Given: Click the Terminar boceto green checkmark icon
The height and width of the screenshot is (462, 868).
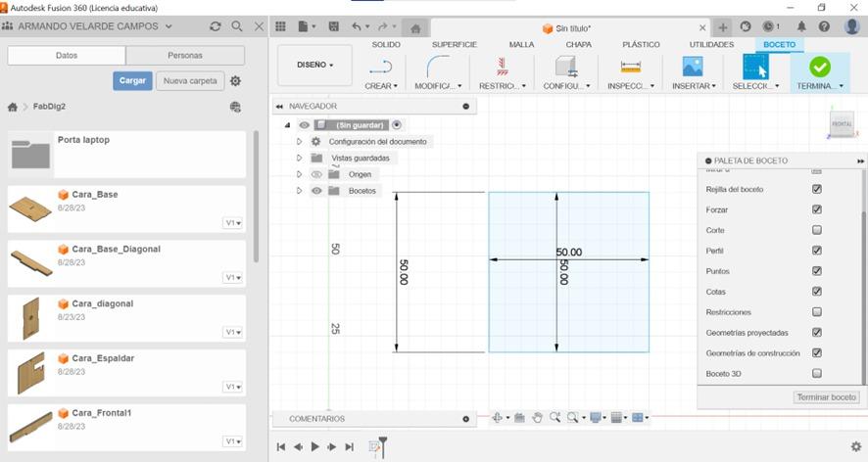Looking at the screenshot, I should 819,67.
